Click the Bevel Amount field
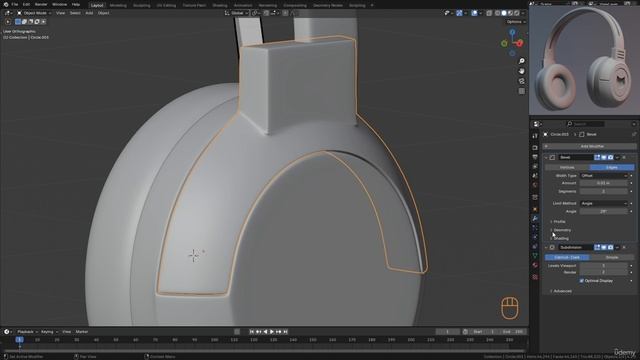The image size is (640, 360). point(604,183)
